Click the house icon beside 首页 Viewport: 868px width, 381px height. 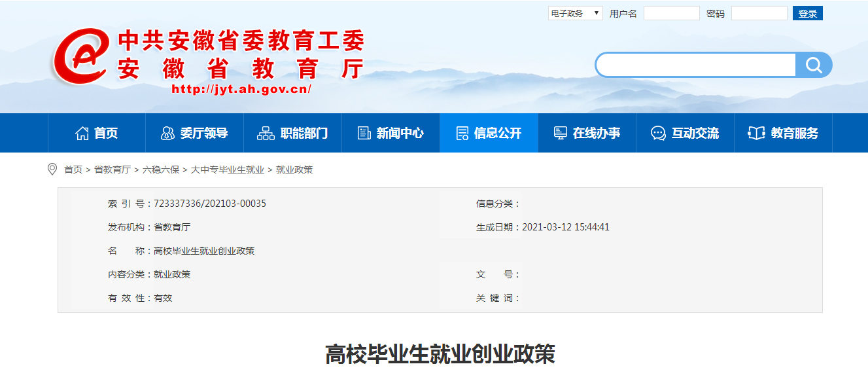coord(82,133)
